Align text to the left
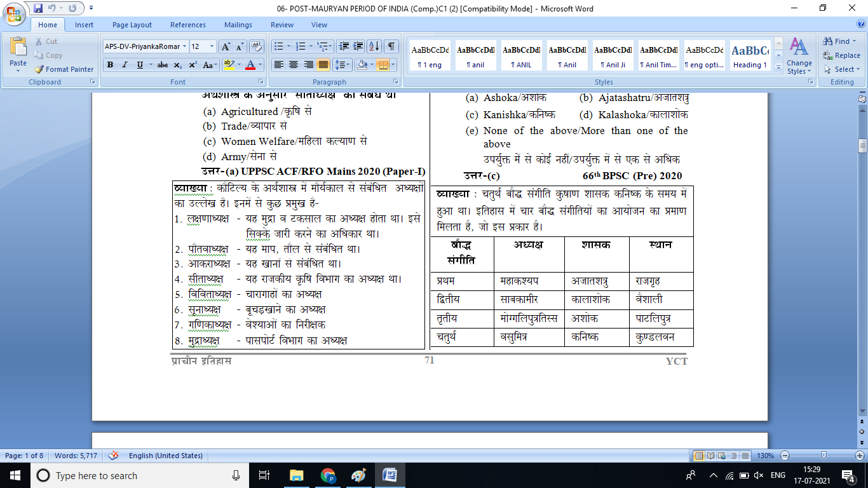 tap(278, 65)
